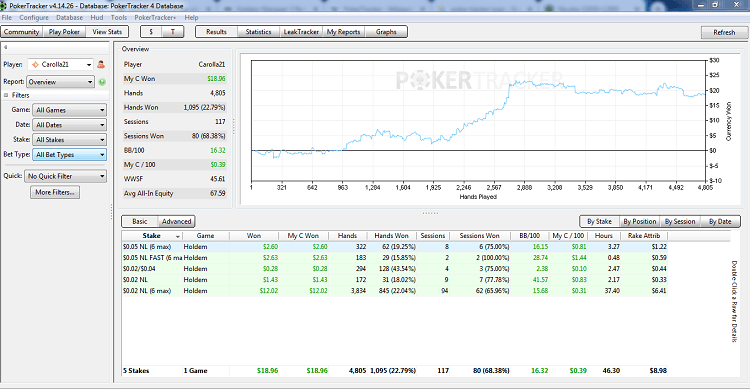Screen dimensions: 750x389
Task: Switch to the Advanced report view
Action: pos(176,221)
